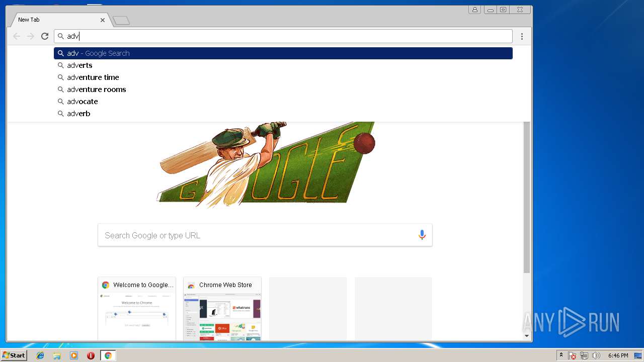Open the Chrome Web Store tile
Image resolution: width=644 pixels, height=362 pixels.
tap(222, 309)
